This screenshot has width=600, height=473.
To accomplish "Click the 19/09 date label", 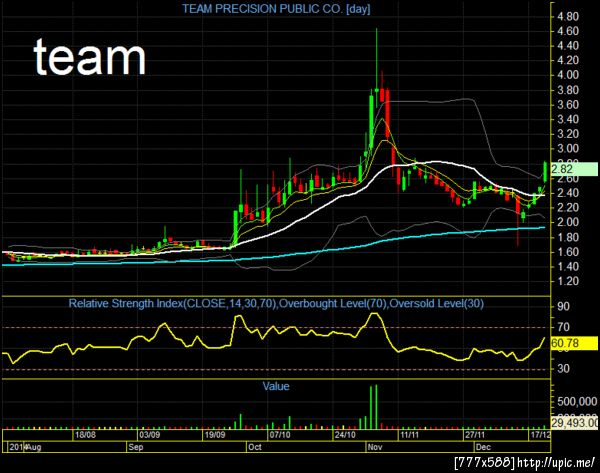I will point(215,435).
